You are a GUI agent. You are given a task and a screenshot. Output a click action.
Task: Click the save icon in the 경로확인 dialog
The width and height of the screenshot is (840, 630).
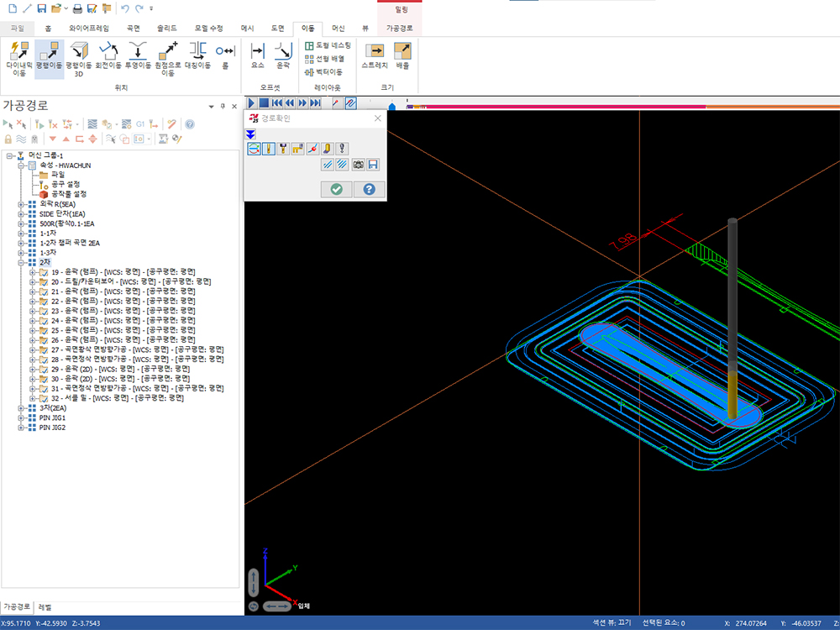(372, 164)
